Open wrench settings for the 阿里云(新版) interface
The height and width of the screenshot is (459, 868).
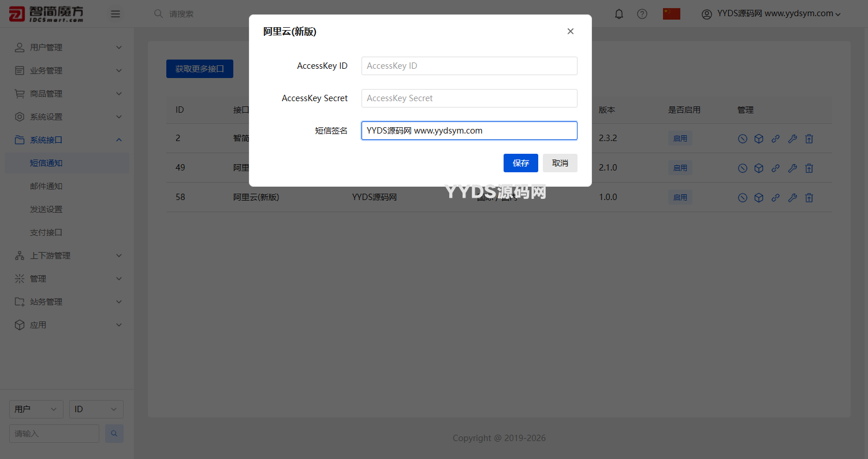tap(792, 197)
